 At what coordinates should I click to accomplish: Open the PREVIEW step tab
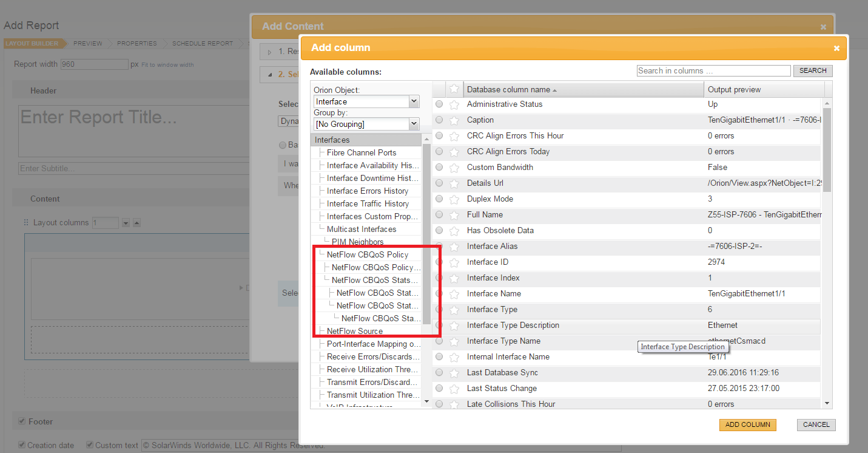[88, 44]
